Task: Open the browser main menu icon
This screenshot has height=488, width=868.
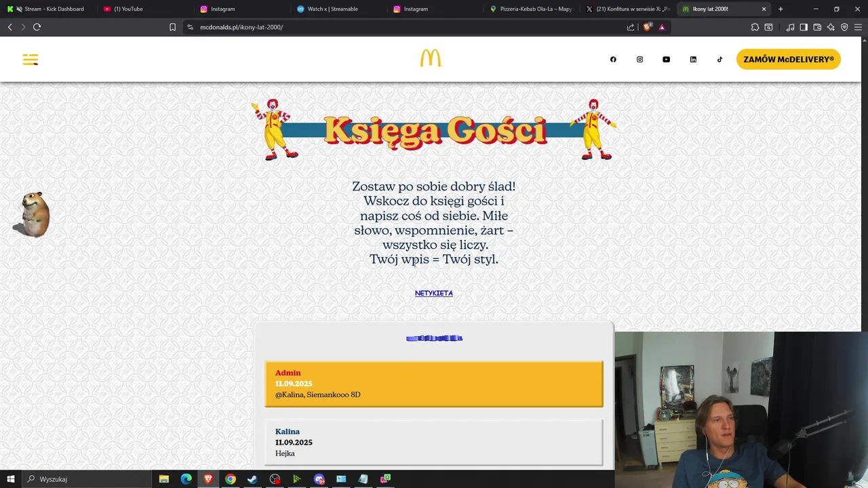Action: coord(858,27)
